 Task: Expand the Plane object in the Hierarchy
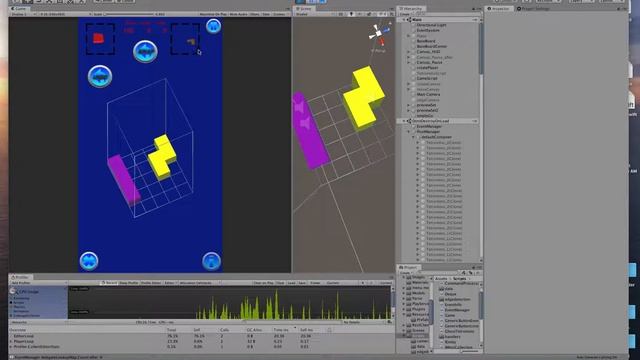[x=409, y=36]
